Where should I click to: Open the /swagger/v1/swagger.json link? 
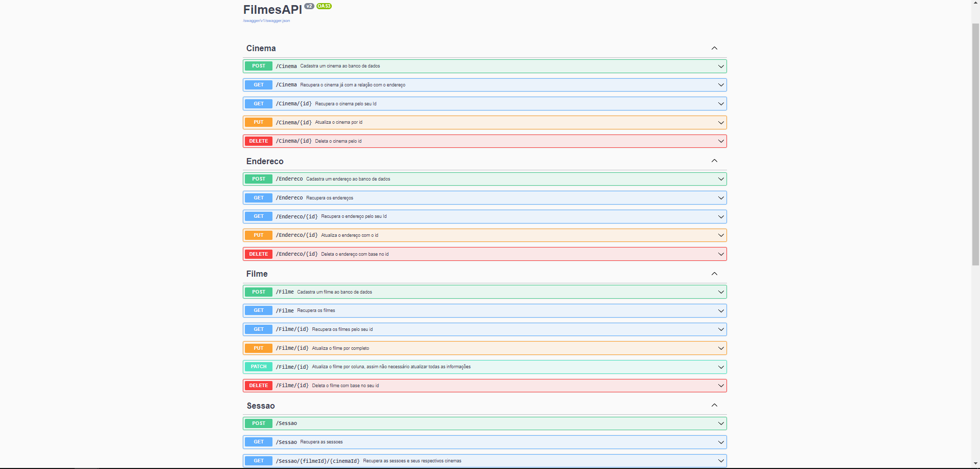pos(266,21)
